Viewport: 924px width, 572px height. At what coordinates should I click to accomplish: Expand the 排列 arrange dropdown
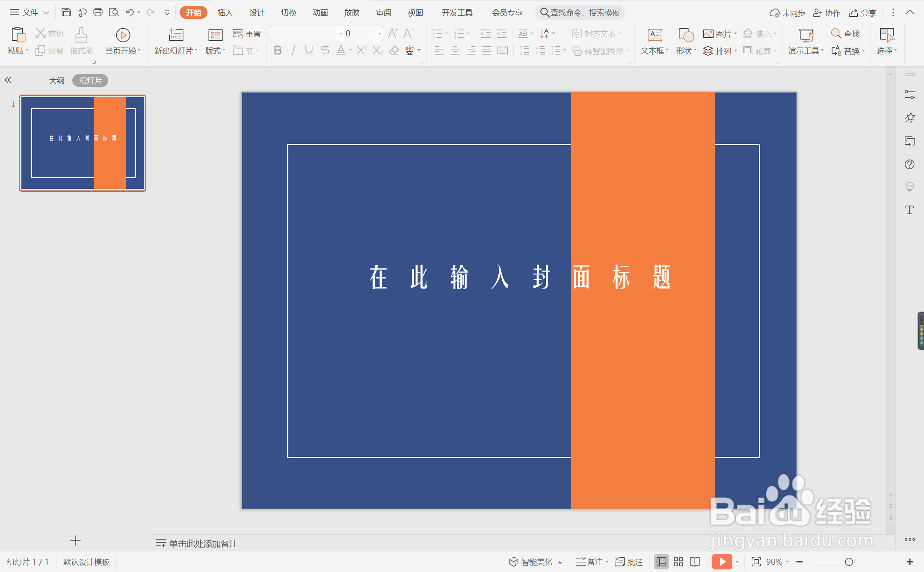coord(722,51)
